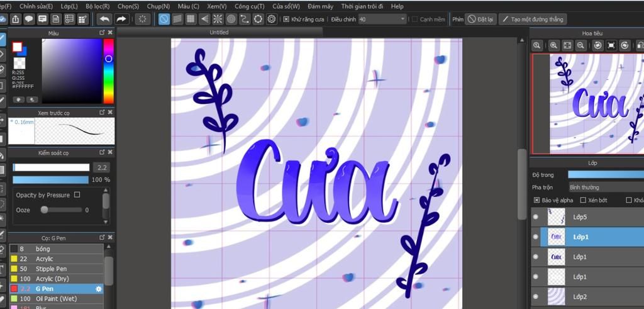Click the Undo arrow in the toolbar

[x=105, y=19]
